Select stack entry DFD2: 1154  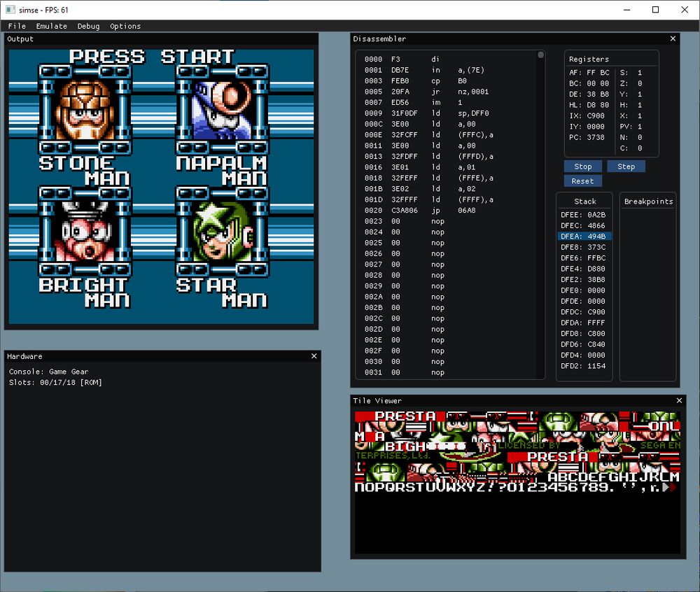coord(584,366)
